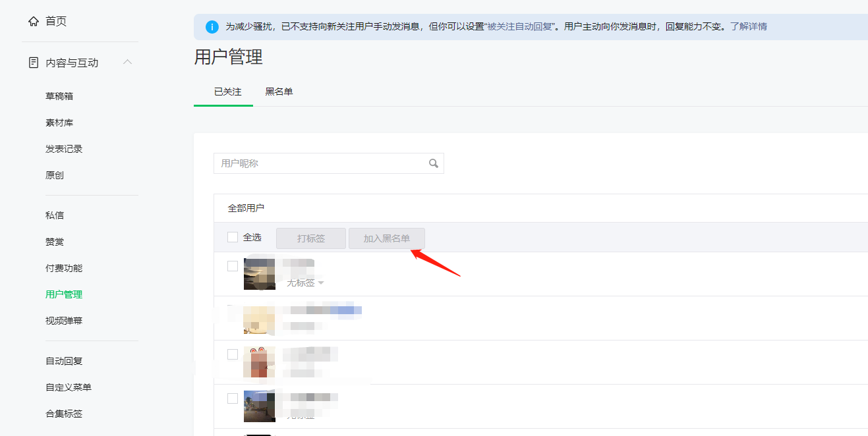Switch to the 黑名单 tab
868x436 pixels.
click(x=279, y=92)
